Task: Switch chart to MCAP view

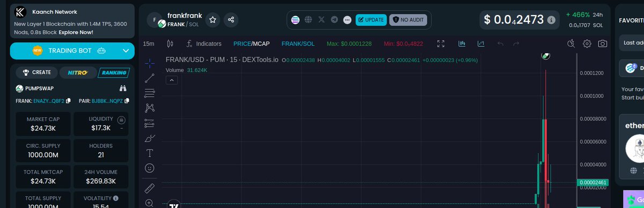Action: click(261, 44)
